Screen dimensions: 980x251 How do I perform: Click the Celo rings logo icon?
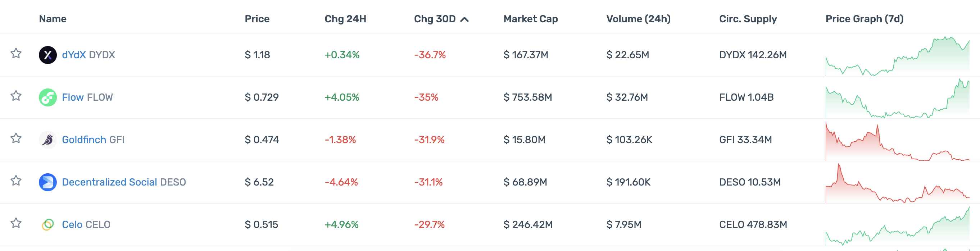47,225
